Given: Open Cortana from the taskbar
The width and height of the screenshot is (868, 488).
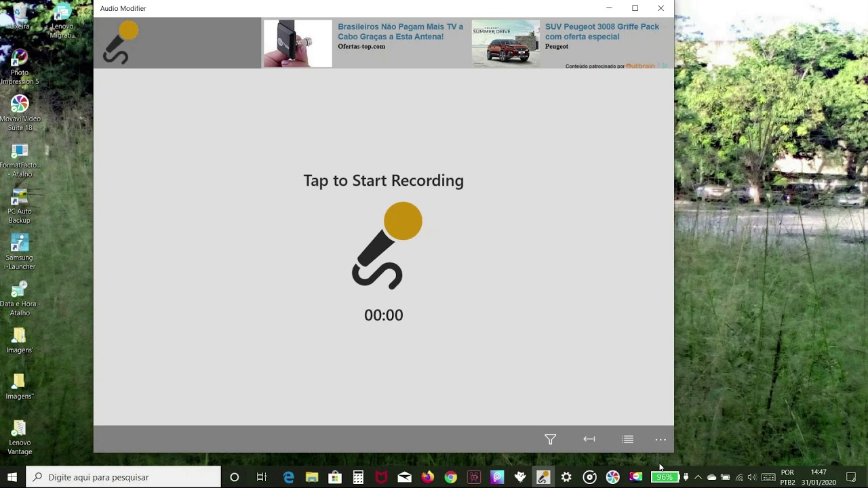Looking at the screenshot, I should pyautogui.click(x=235, y=477).
